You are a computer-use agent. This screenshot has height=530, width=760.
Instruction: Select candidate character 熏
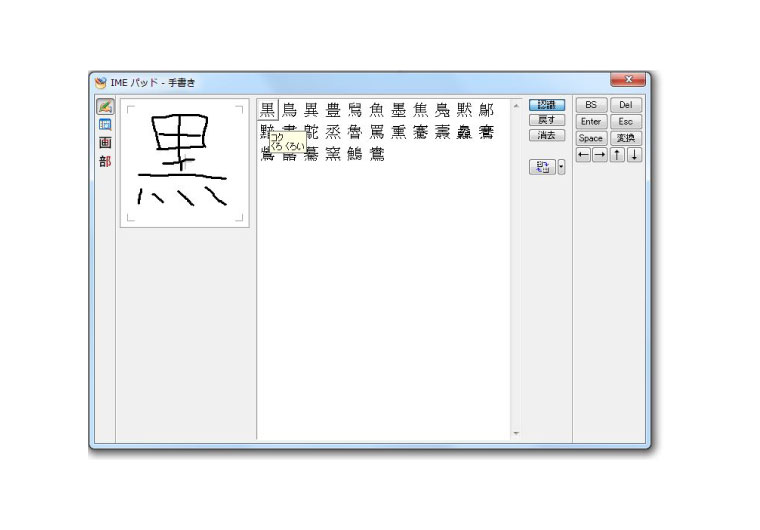(398, 132)
